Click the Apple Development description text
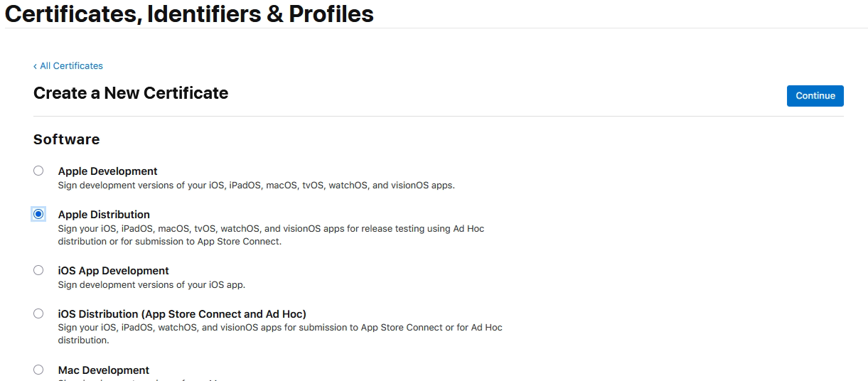Screen dimensions: 868x381 (256, 186)
